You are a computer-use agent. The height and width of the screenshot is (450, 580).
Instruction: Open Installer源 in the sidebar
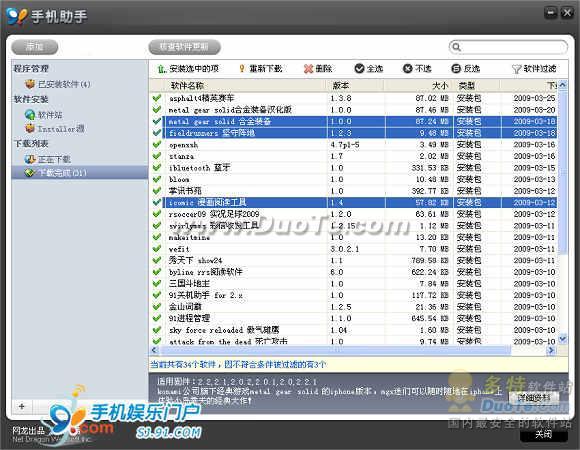pos(54,129)
